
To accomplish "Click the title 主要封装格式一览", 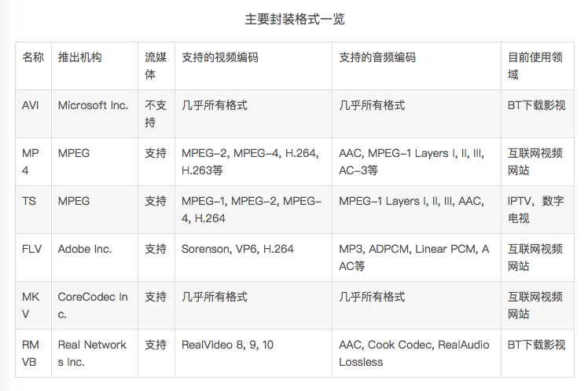I will pos(294,19).
